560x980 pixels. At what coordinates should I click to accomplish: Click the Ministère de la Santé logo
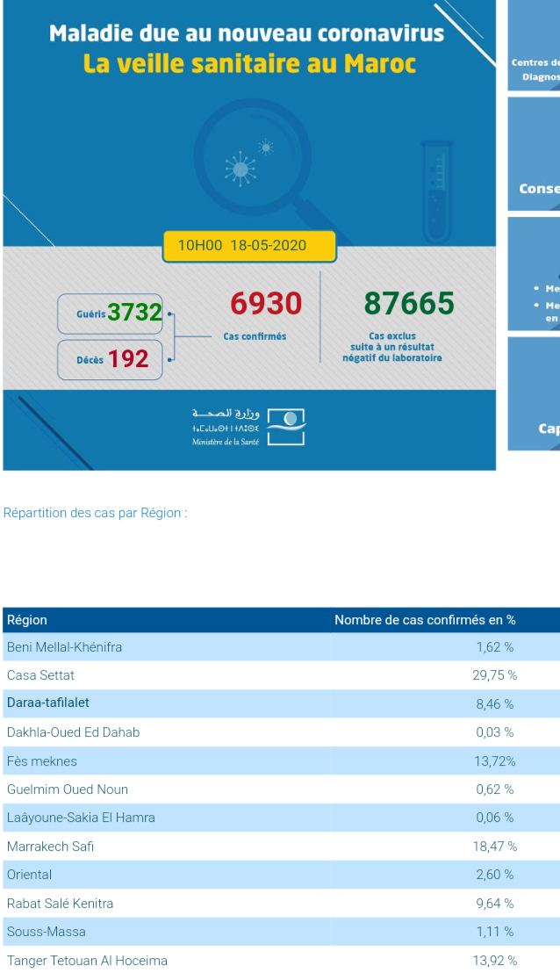pos(248,427)
